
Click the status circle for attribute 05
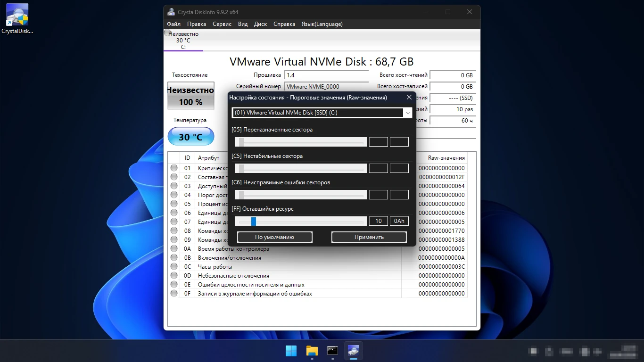click(174, 204)
